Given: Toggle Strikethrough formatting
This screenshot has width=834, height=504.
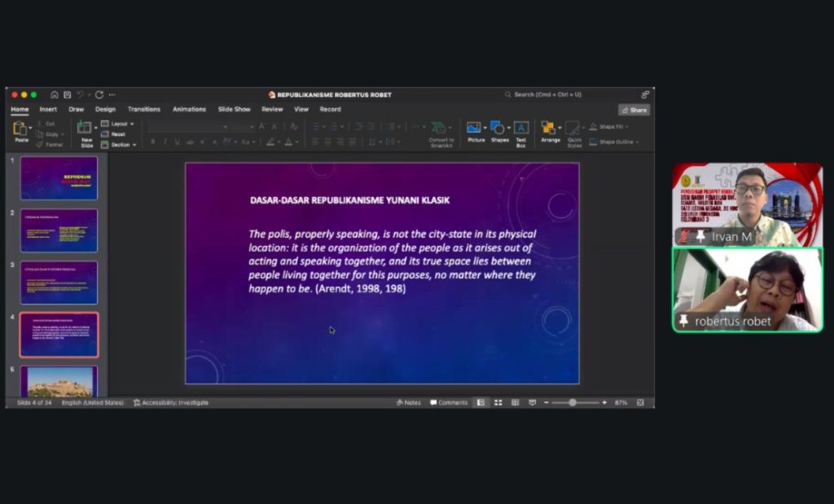Looking at the screenshot, I should pyautogui.click(x=189, y=142).
